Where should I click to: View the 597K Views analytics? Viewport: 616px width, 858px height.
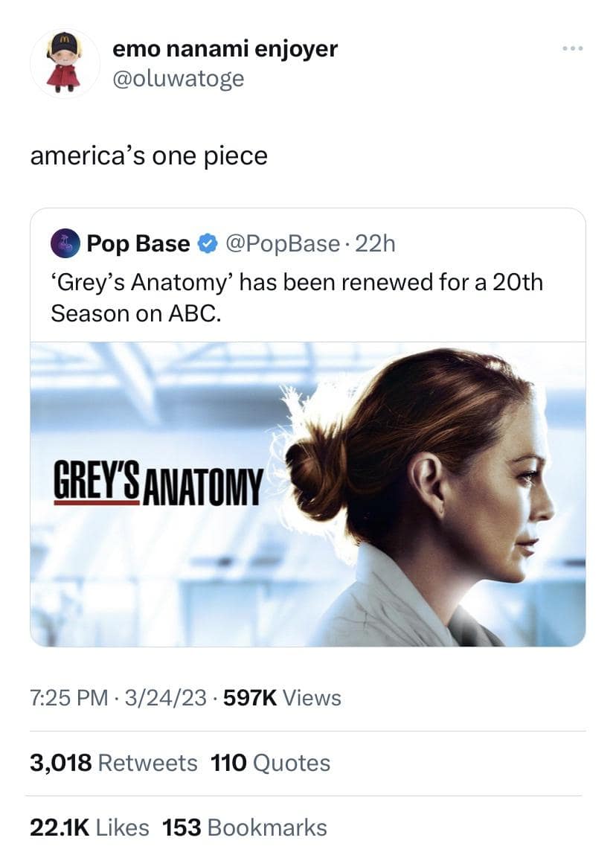280,698
